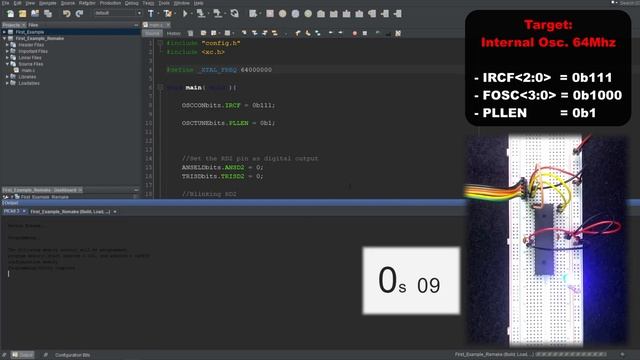640x360 pixels.
Task: Click the main.c file icon in the tree
Action: [17, 70]
